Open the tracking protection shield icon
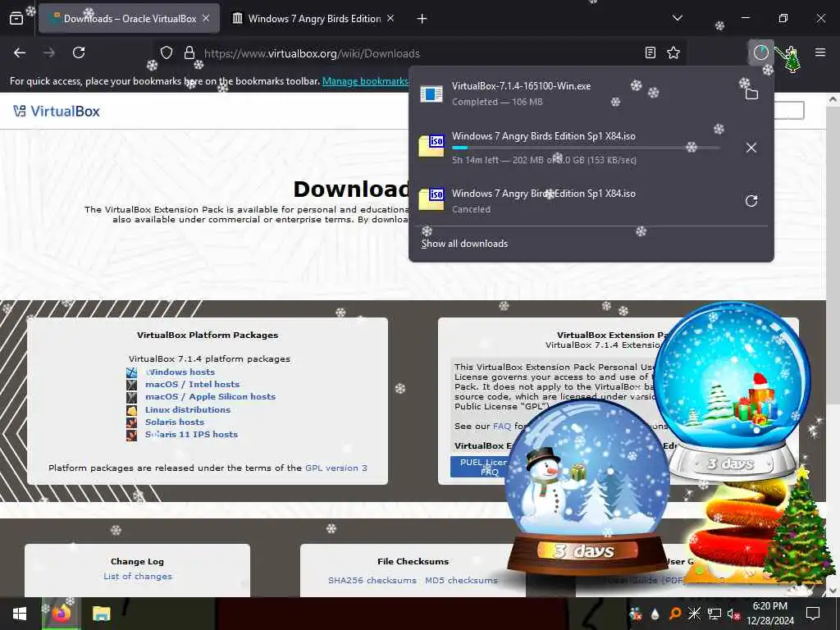The width and height of the screenshot is (840, 630). [x=167, y=53]
